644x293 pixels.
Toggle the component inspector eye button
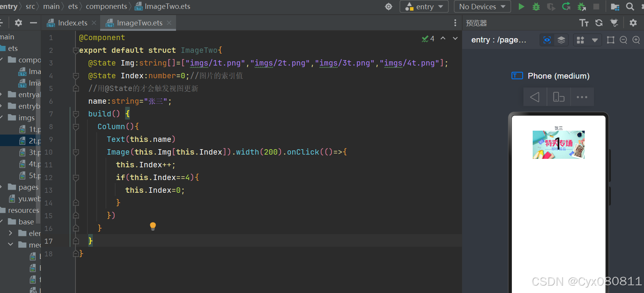click(547, 40)
